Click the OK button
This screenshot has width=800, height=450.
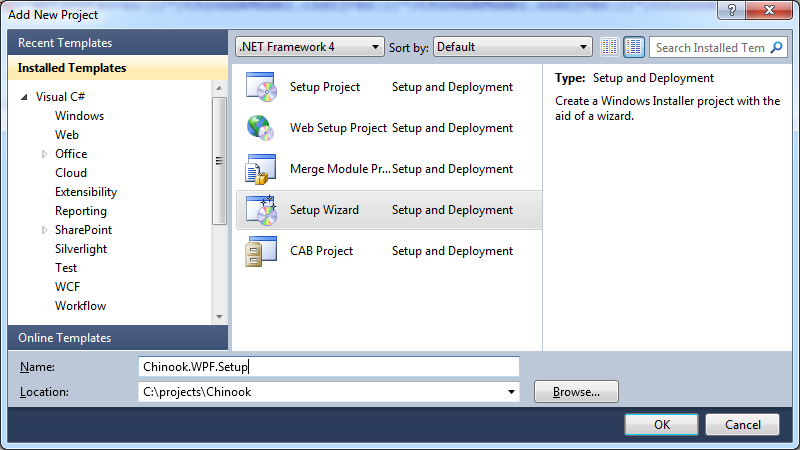[661, 424]
